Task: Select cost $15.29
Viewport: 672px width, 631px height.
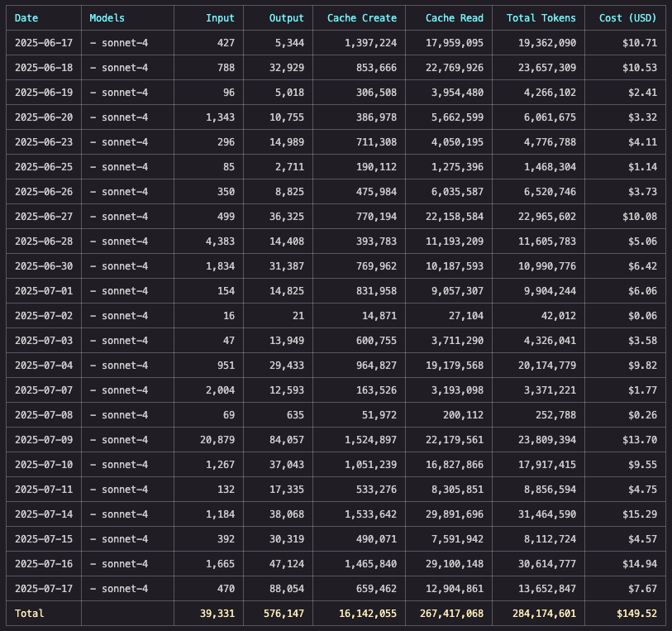Action: coord(640,515)
